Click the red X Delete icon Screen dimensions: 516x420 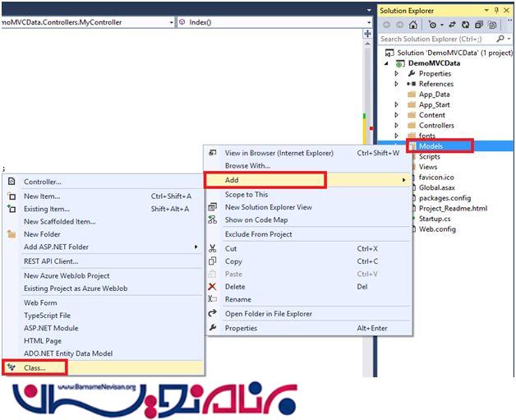pos(213,286)
